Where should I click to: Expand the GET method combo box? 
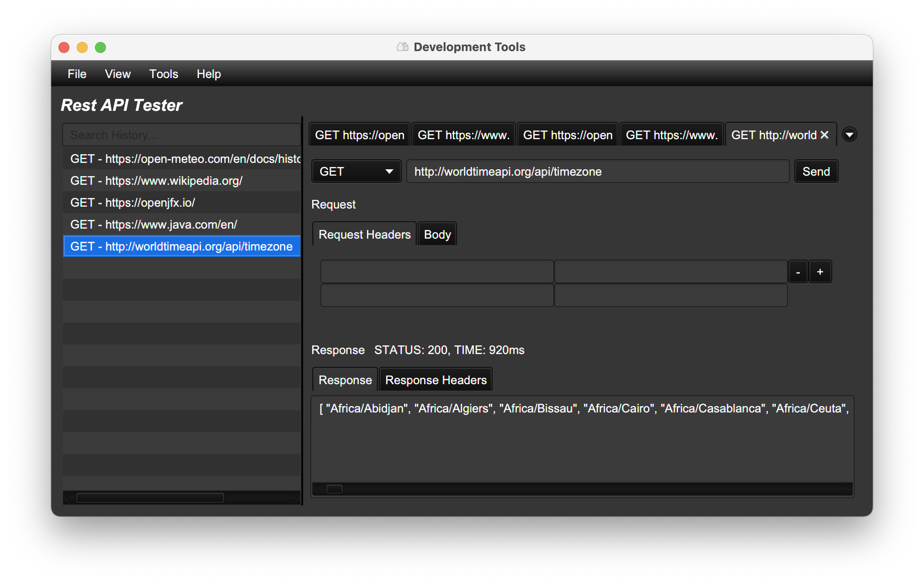356,172
